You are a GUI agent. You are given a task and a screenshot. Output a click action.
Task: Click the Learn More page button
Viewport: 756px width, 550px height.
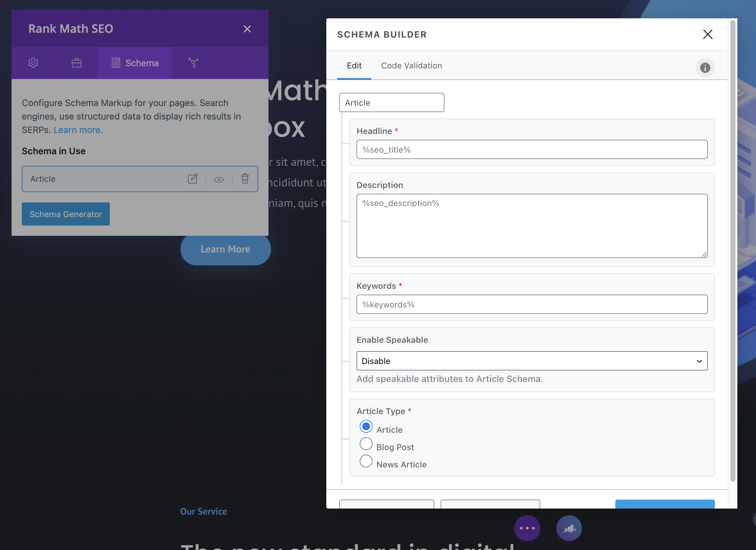225,249
